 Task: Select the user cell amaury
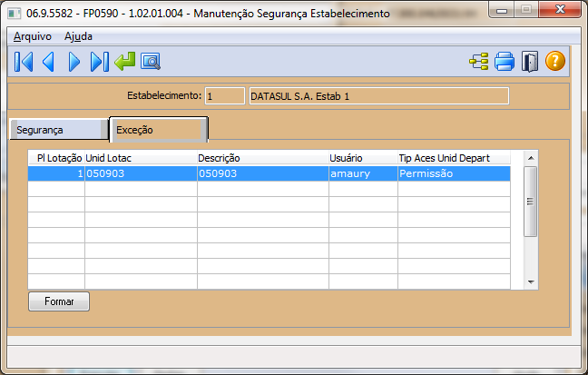click(x=363, y=173)
